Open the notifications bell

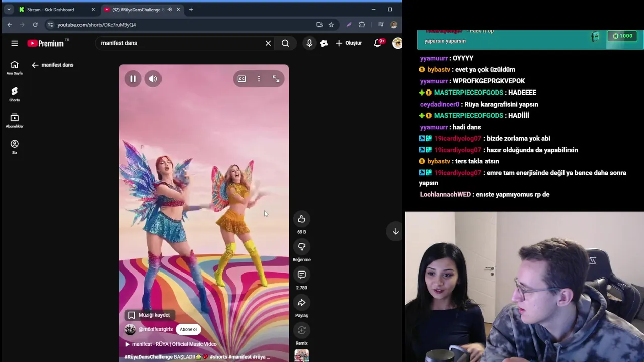pyautogui.click(x=378, y=43)
